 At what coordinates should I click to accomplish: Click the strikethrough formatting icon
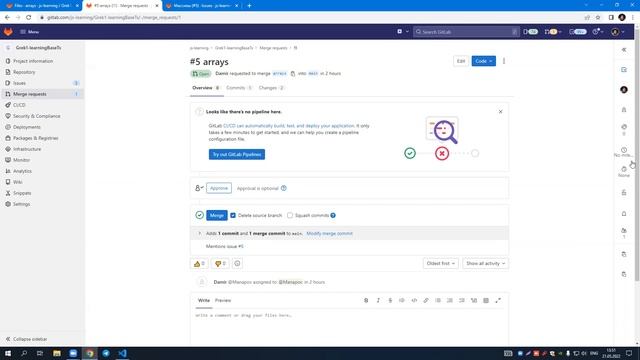point(390,300)
